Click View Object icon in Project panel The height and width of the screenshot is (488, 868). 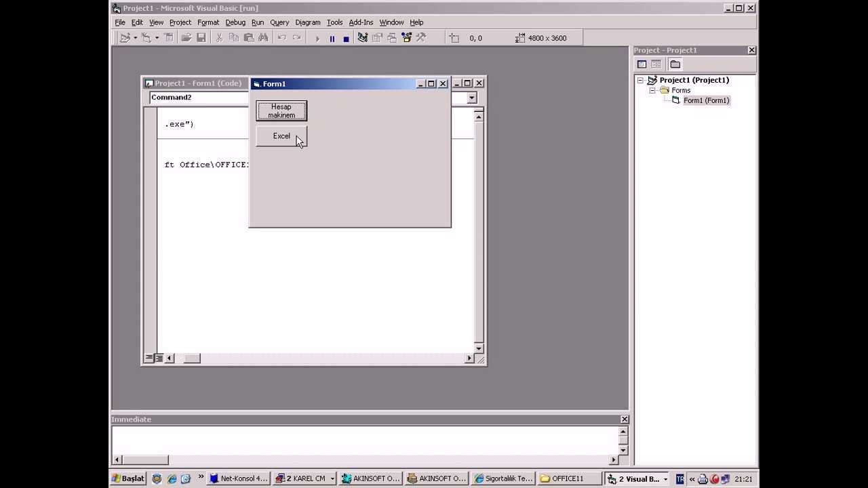coord(656,64)
